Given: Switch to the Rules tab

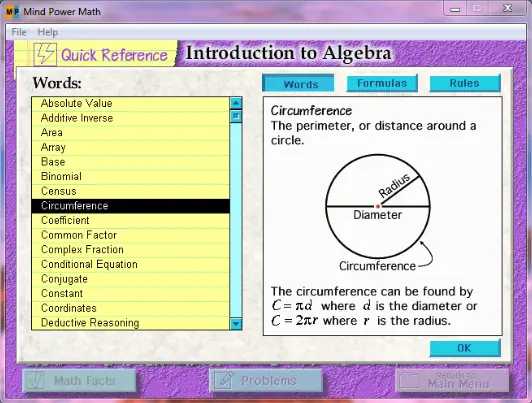Looking at the screenshot, I should click(x=465, y=83).
